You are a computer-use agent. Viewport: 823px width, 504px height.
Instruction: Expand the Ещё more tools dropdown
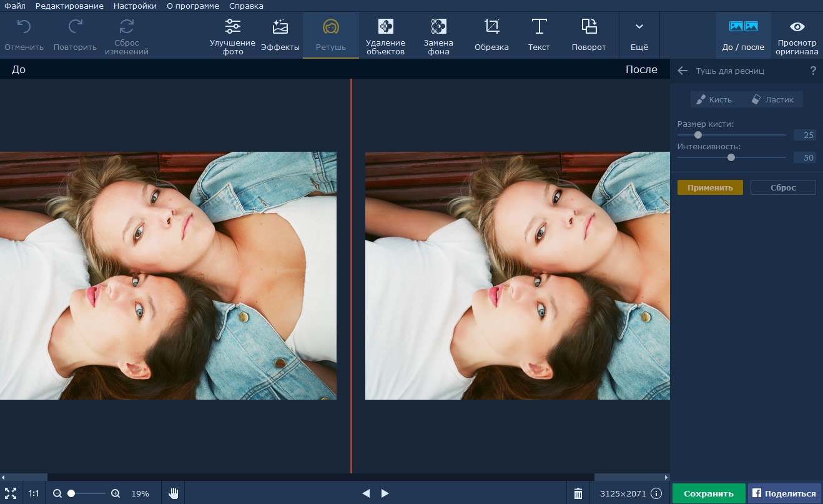point(639,36)
